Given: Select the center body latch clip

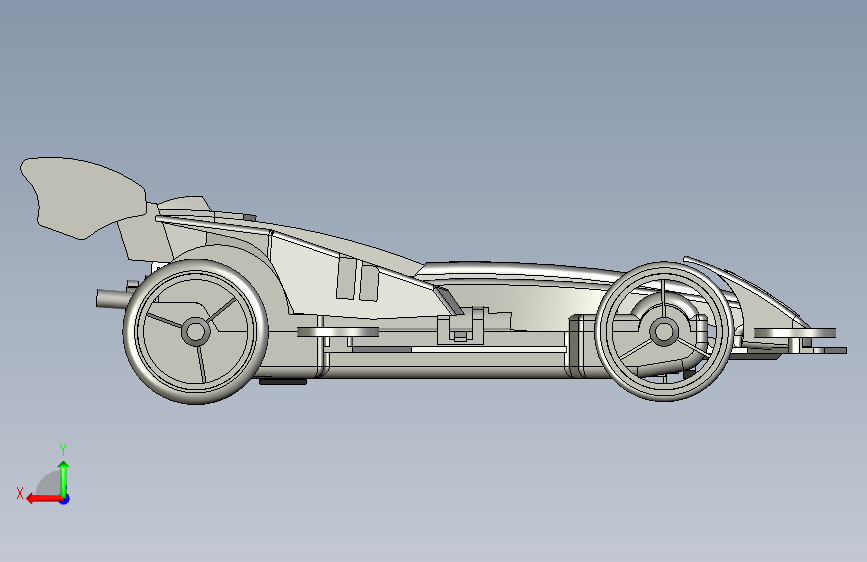Looking at the screenshot, I should point(460,326).
